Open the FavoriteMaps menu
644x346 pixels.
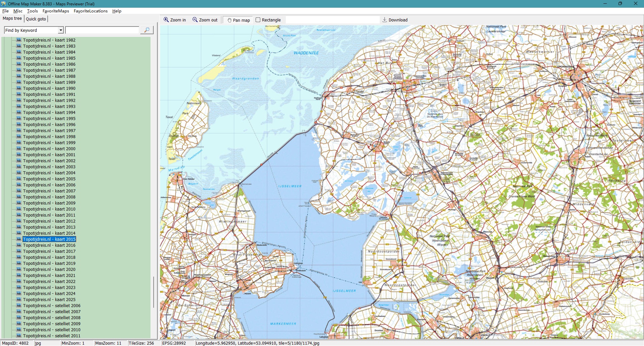point(56,11)
